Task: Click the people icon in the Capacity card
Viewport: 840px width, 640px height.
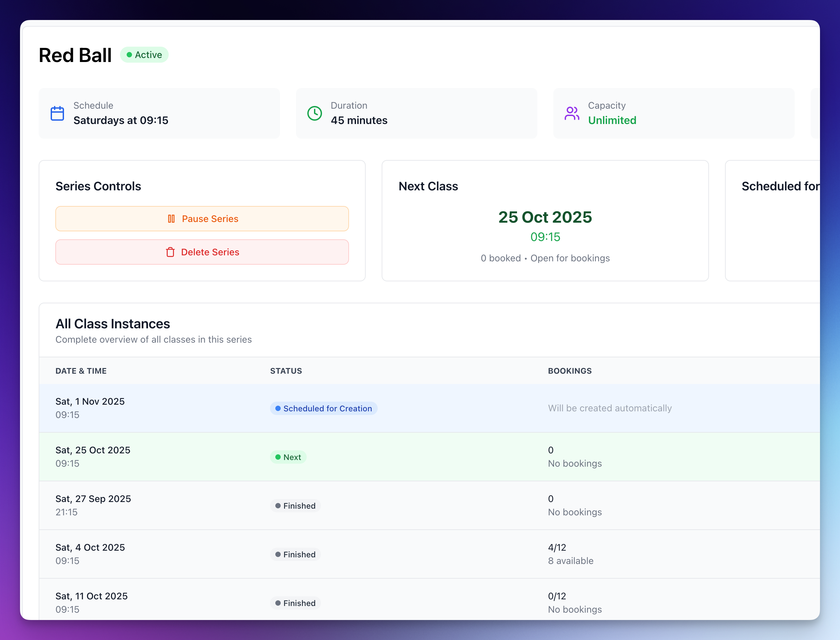Action: point(572,113)
